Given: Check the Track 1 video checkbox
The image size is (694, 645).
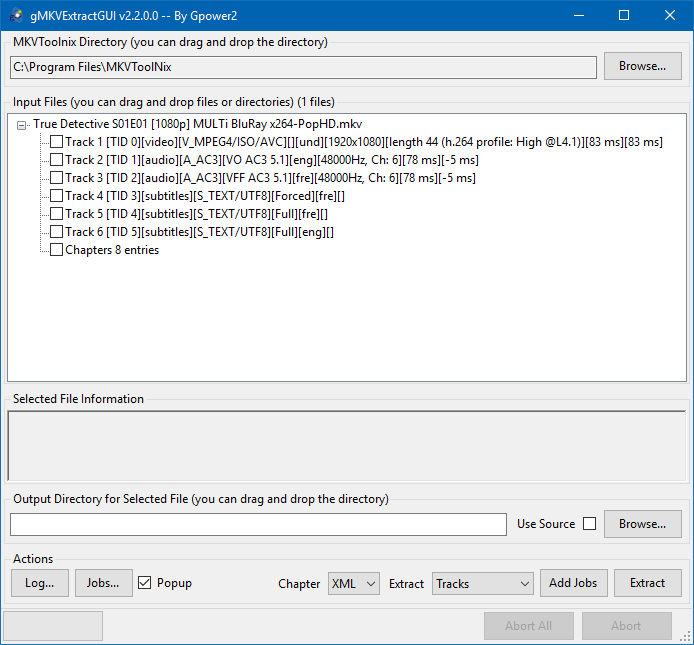Looking at the screenshot, I should coord(56,142).
